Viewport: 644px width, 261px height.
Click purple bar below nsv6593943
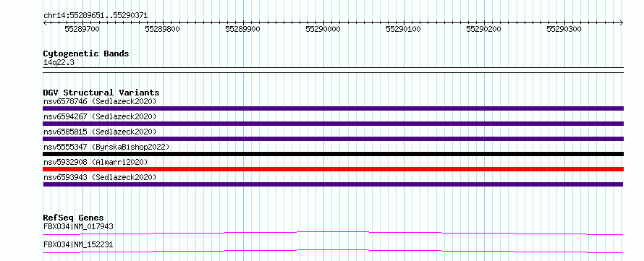point(333,184)
